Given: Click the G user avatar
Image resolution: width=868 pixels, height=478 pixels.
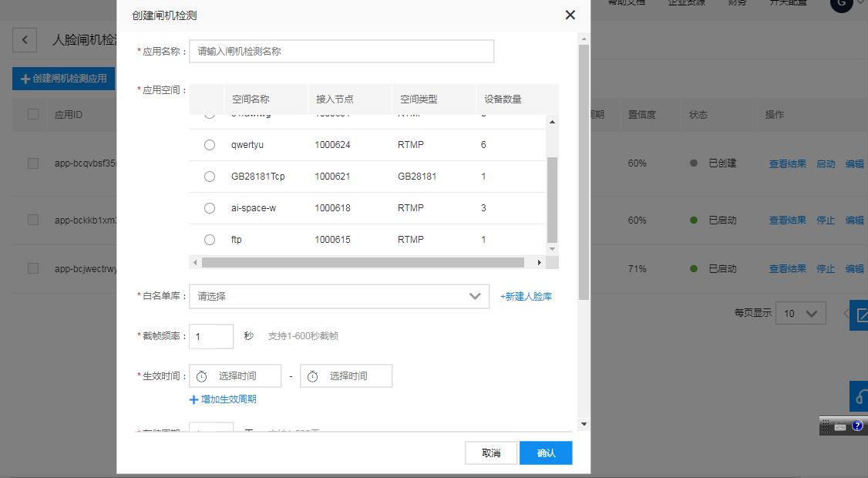Looking at the screenshot, I should pyautogui.click(x=842, y=5).
